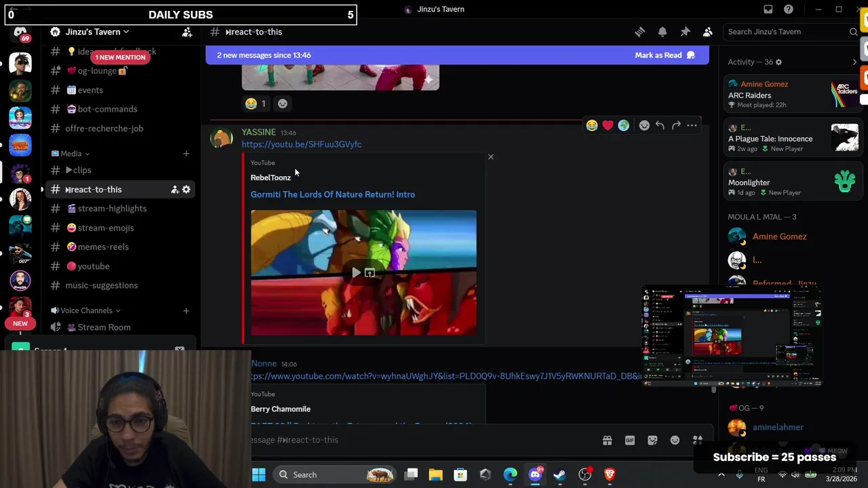The image size is (868, 488).
Task: Add a channel to Media category
Action: coord(186,154)
